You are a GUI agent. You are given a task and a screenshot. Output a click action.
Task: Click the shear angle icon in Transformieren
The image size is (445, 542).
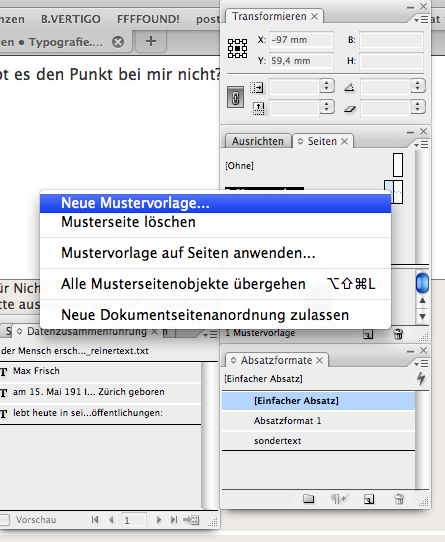(350, 109)
